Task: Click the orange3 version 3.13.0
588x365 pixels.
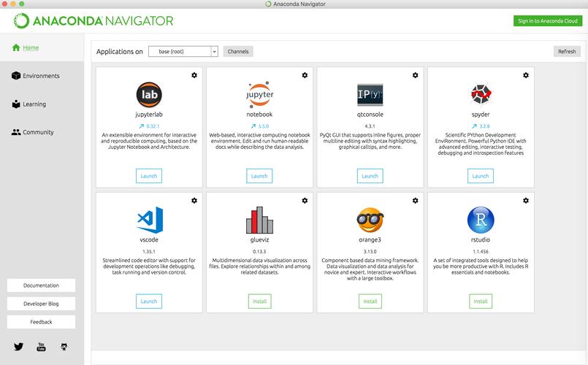Action: click(x=370, y=251)
